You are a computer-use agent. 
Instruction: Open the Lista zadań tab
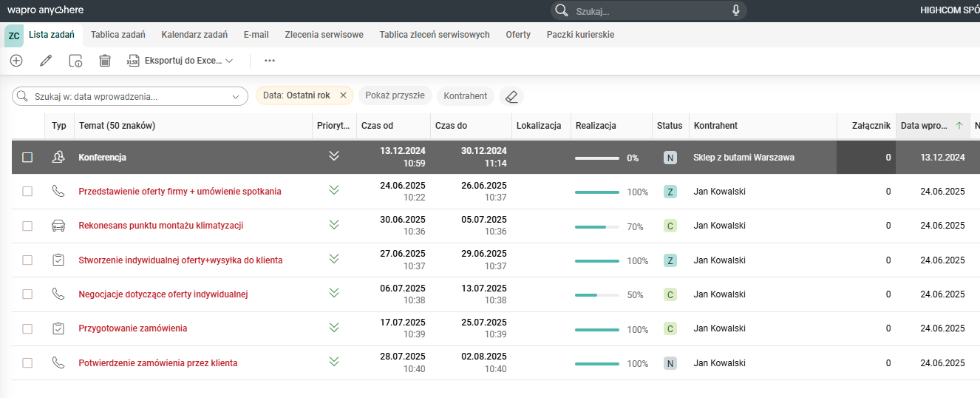click(51, 35)
